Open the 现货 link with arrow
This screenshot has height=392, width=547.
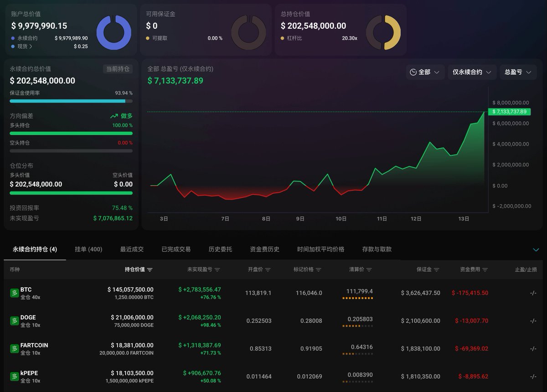[x=25, y=46]
